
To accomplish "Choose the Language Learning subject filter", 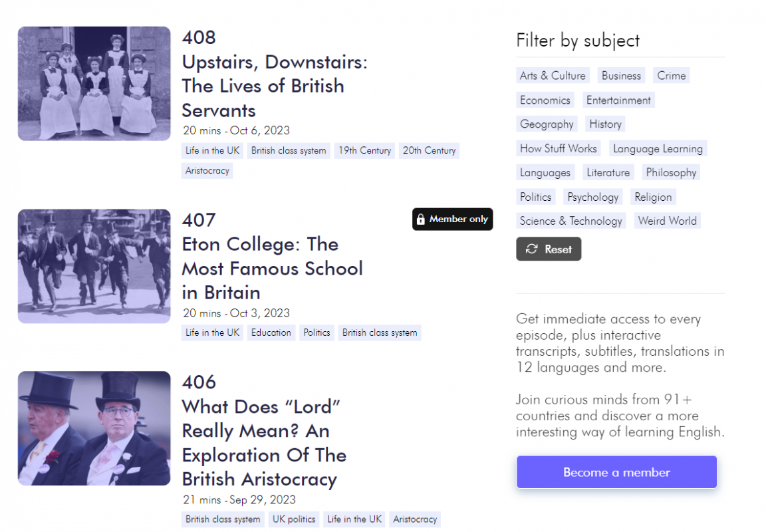I will 658,149.
